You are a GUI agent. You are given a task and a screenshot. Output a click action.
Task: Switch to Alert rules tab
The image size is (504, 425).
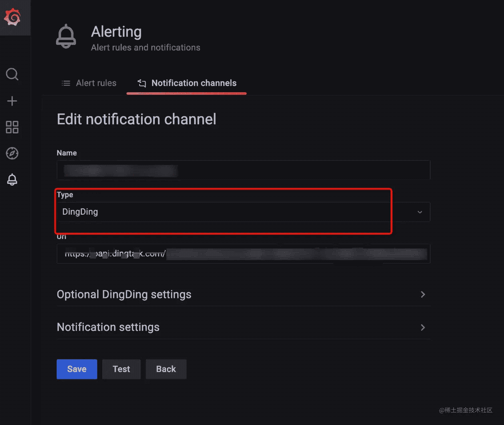[89, 83]
